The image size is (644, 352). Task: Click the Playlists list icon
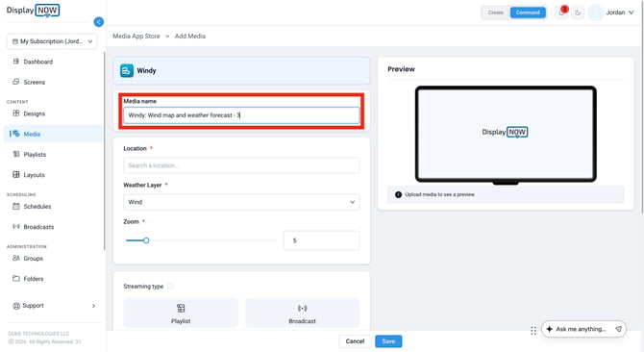pos(16,154)
